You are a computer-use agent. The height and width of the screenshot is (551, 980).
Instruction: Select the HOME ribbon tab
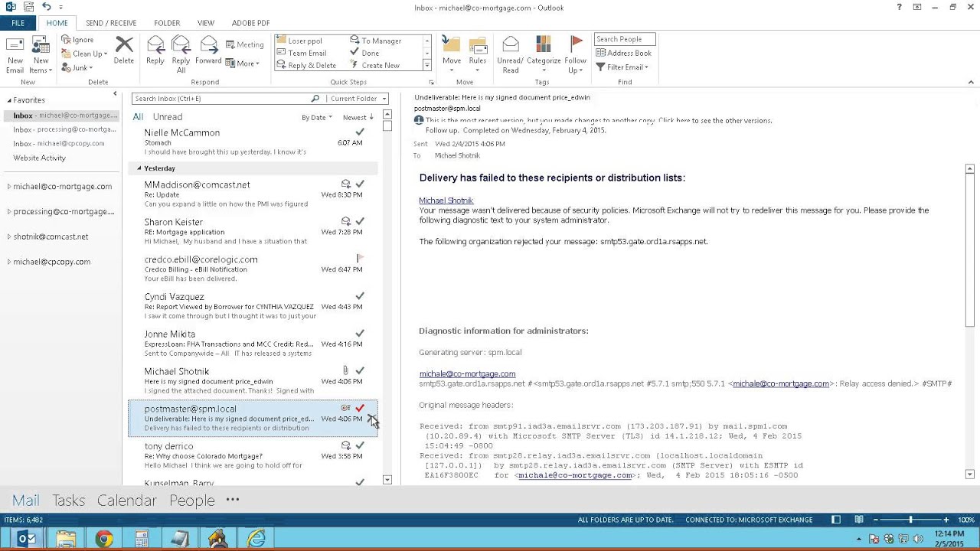coord(57,23)
